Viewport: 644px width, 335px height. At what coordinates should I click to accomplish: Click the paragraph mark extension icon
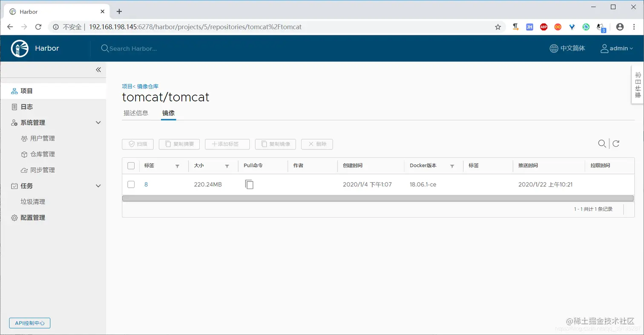515,27
